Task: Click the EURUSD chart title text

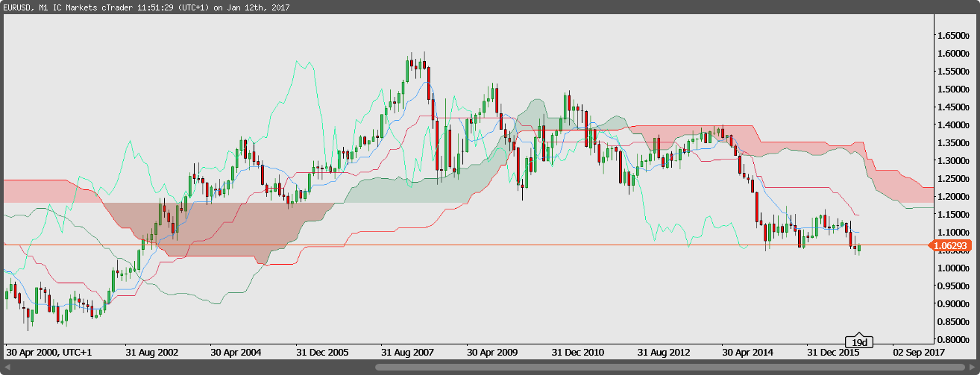Action: point(146,7)
